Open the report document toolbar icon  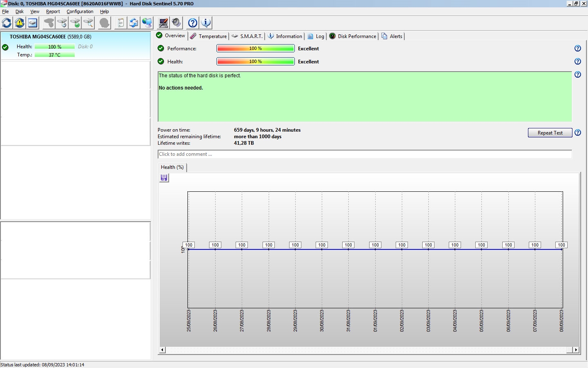[x=120, y=23]
